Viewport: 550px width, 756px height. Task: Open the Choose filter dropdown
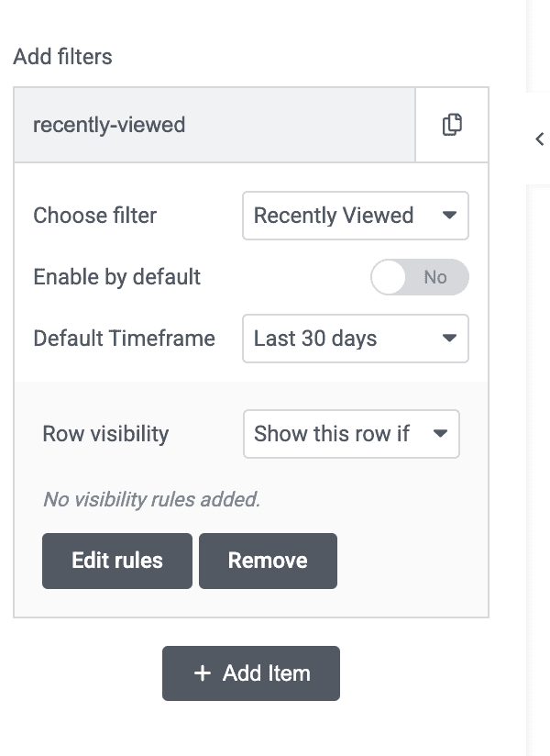pos(355,216)
